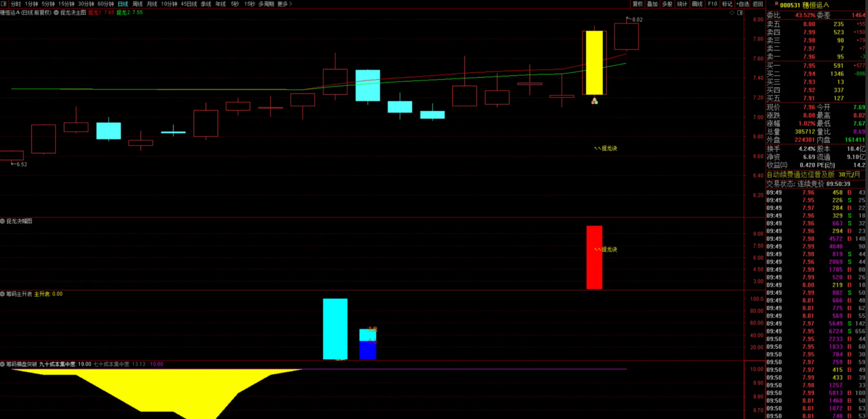This screenshot has height=419, width=868.
Task: Click the 筹码横盘突破 indicator circle icon
Action: click(3, 364)
